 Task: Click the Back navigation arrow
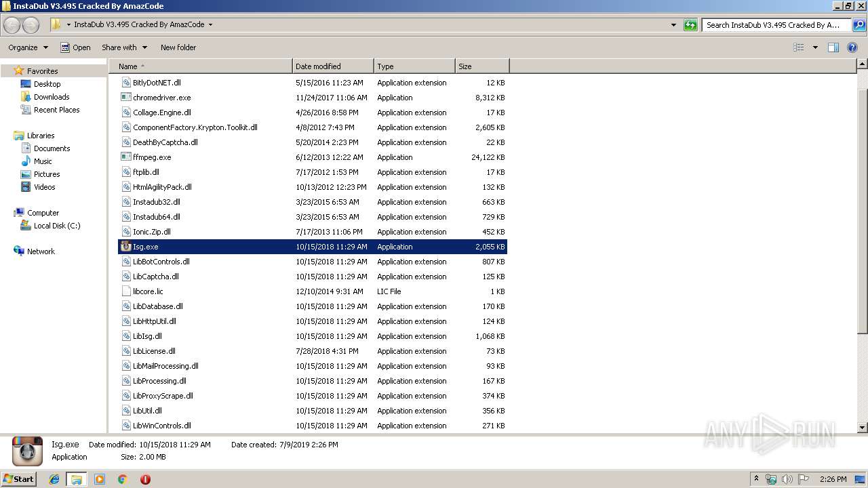(12, 25)
